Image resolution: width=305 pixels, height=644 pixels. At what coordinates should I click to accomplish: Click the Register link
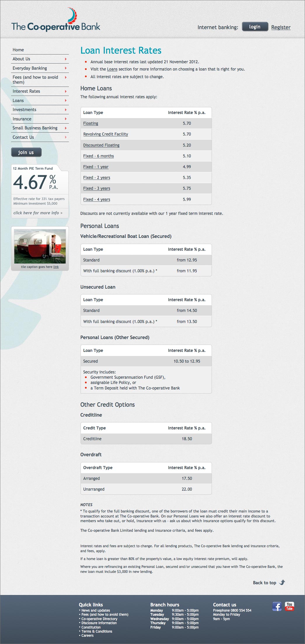[281, 27]
